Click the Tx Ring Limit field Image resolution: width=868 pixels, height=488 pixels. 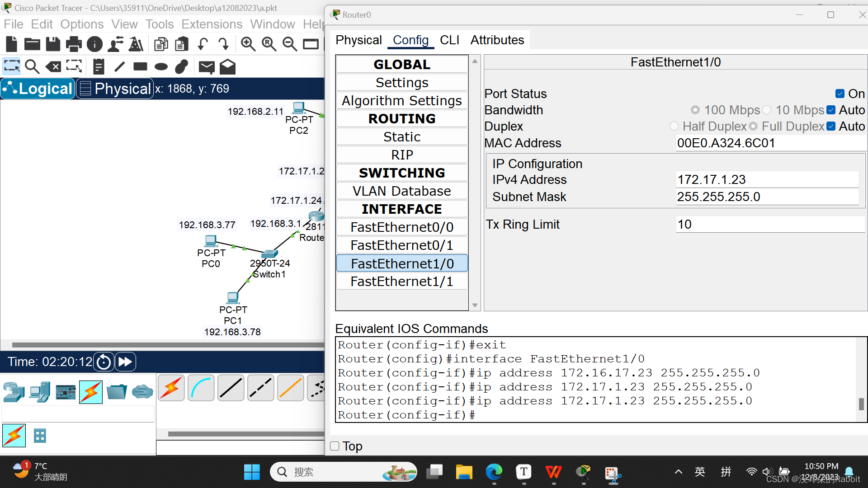point(770,224)
